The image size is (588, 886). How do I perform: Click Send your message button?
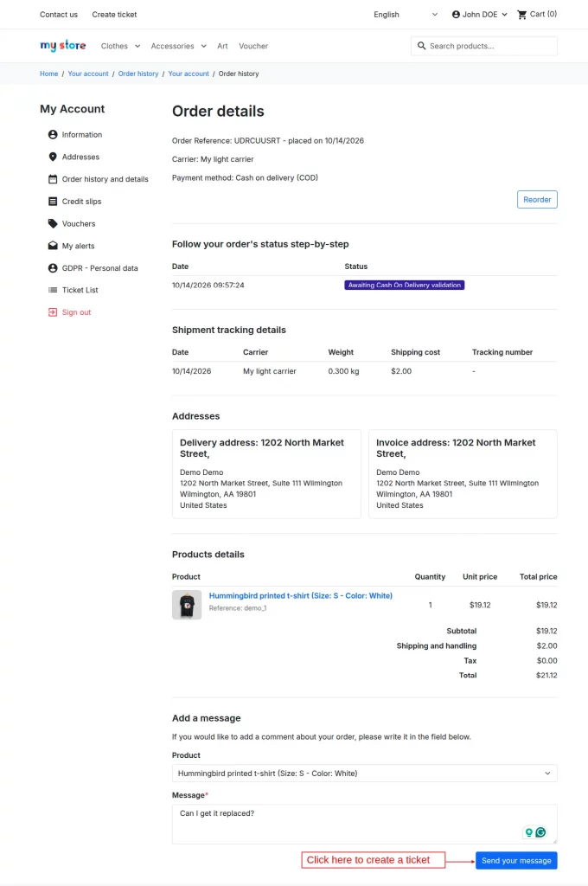(516, 861)
